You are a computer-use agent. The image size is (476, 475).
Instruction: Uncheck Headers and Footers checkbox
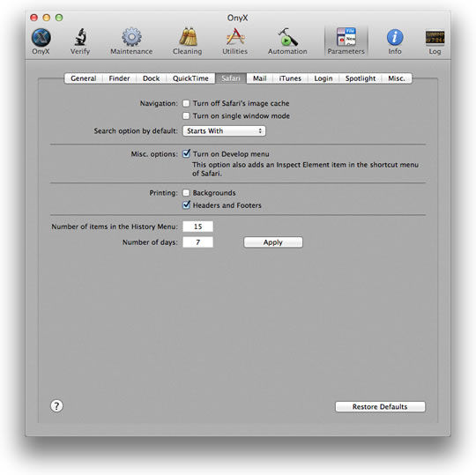click(186, 205)
